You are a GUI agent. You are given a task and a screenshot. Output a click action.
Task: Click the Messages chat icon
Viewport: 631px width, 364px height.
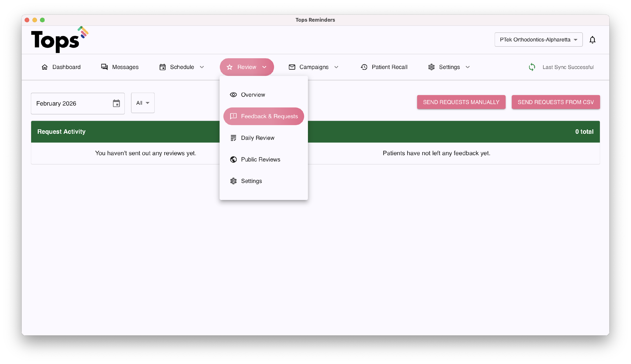pos(104,67)
